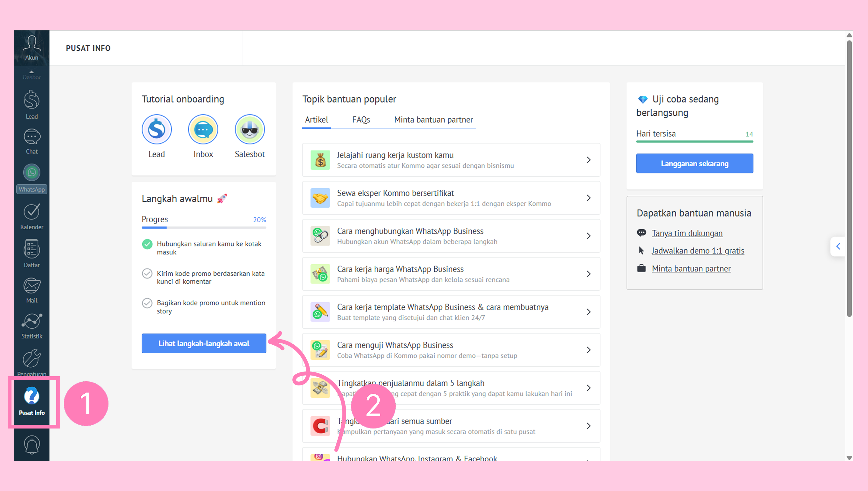868x491 pixels.
Task: Open Tanya tim dukungan link
Action: [x=687, y=233]
